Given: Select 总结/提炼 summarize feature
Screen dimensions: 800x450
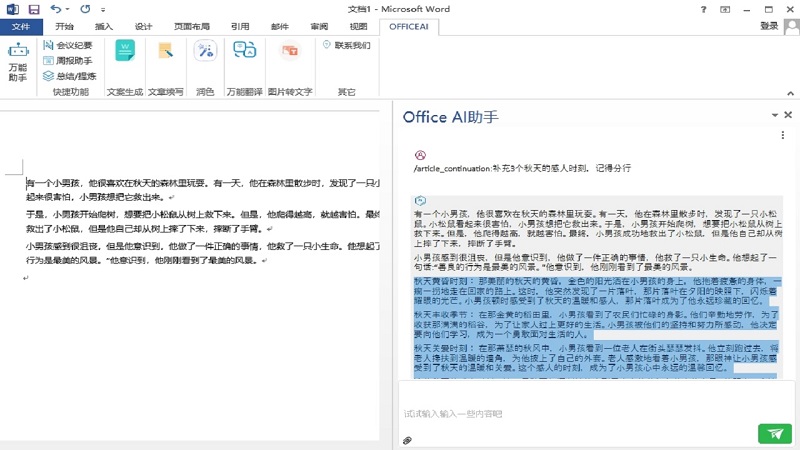Looking at the screenshot, I should click(x=68, y=75).
